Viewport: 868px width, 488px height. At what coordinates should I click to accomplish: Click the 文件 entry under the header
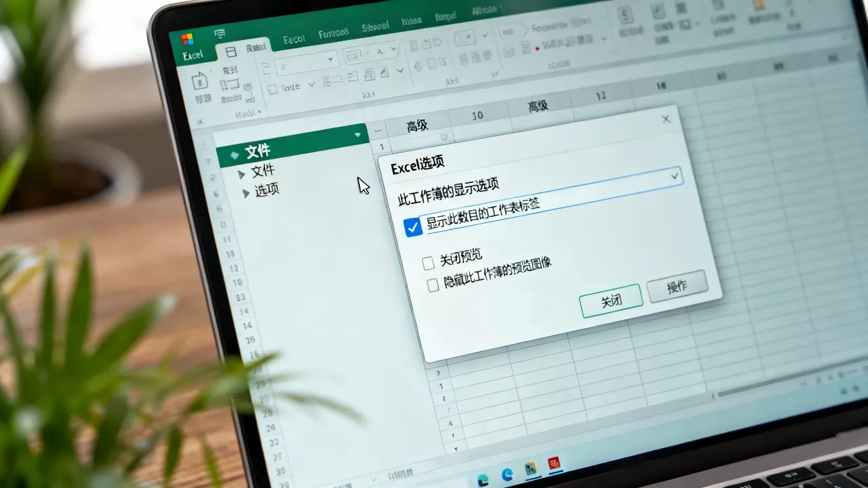(x=262, y=171)
